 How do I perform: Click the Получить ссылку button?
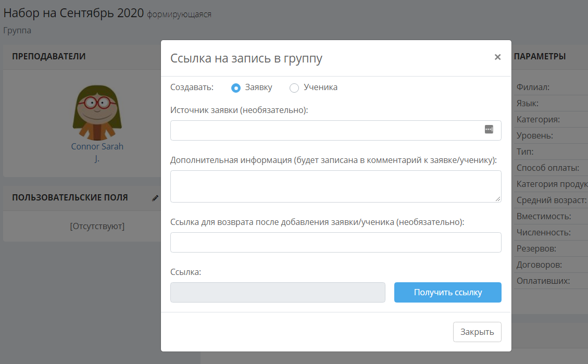pyautogui.click(x=448, y=293)
